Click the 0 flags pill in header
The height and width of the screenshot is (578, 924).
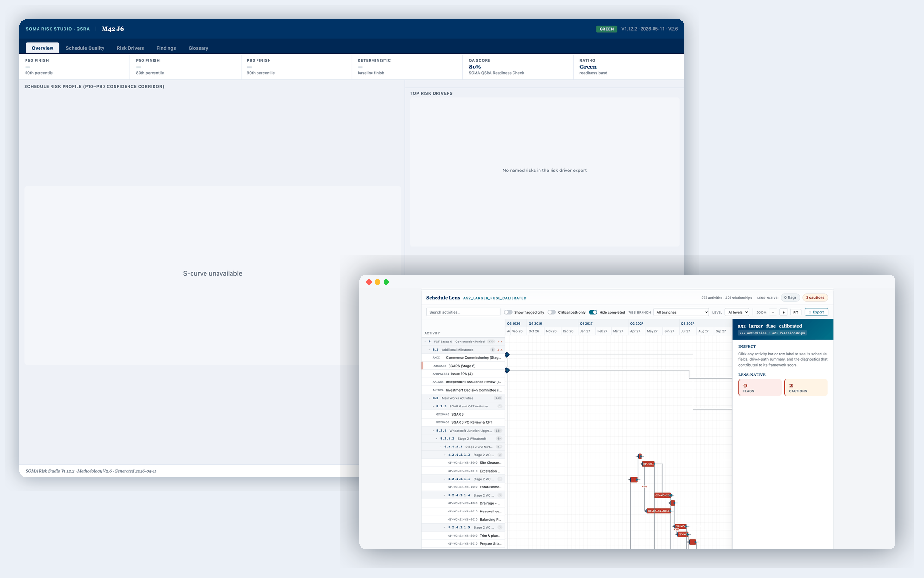point(790,298)
